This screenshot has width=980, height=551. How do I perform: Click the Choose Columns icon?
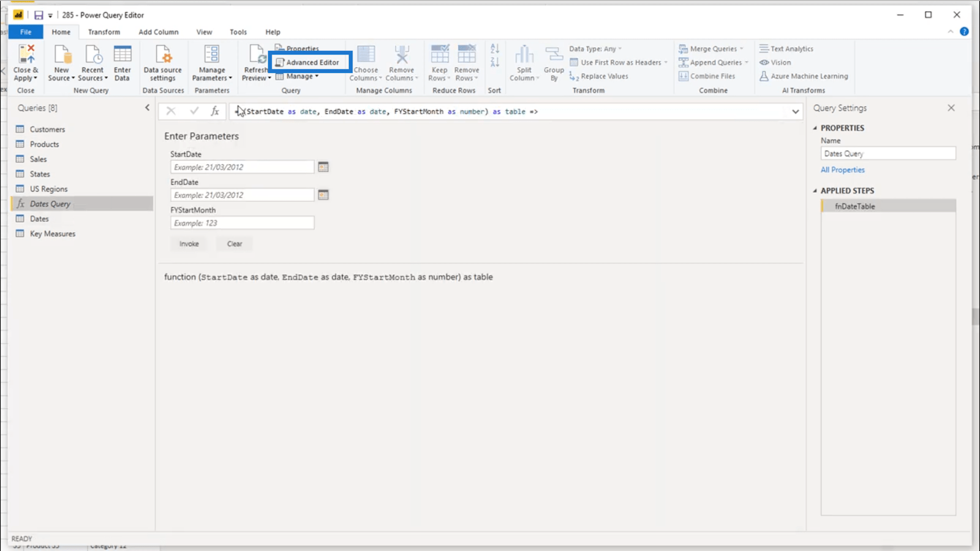point(366,54)
